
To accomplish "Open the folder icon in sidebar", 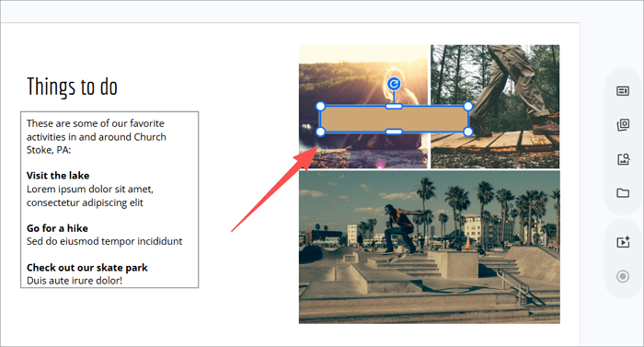I will point(623,192).
